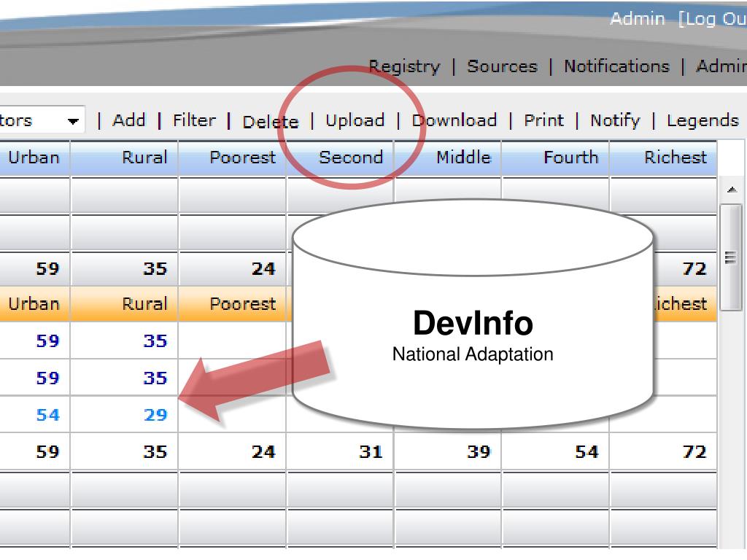Screen dimensions: 747x560
Task: Click the Add toolbar link
Action: pos(128,120)
